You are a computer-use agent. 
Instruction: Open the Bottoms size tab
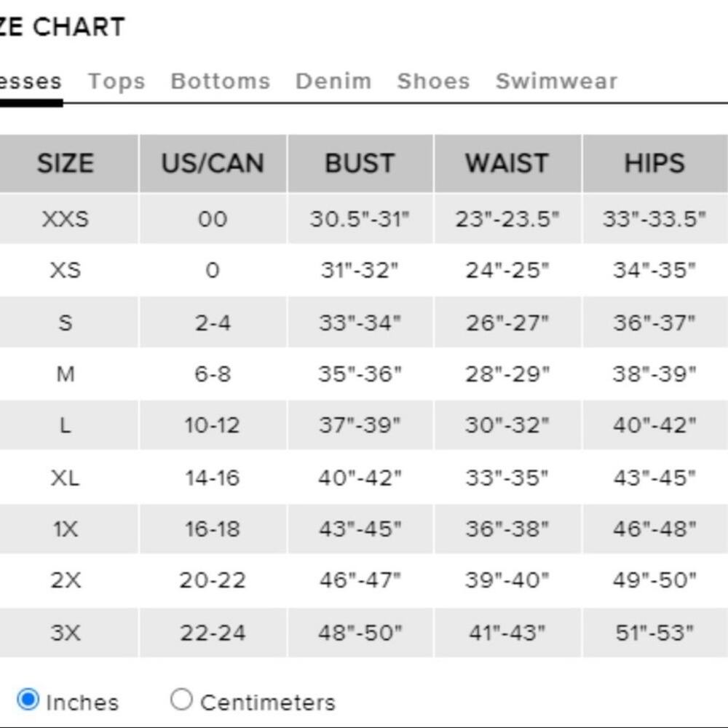(221, 82)
